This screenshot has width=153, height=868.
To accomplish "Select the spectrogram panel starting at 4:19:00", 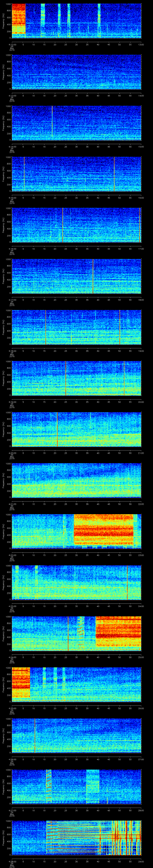I will coord(76,378).
